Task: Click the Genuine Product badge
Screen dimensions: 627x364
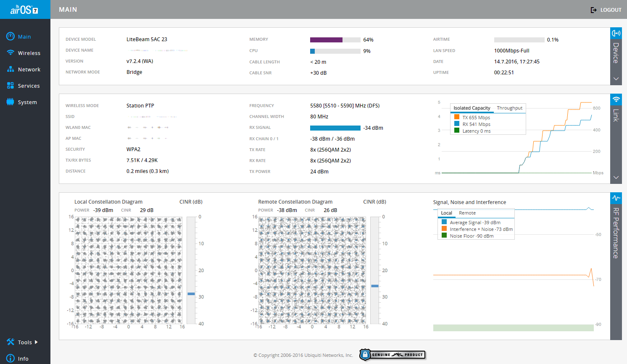Action: [392, 355]
